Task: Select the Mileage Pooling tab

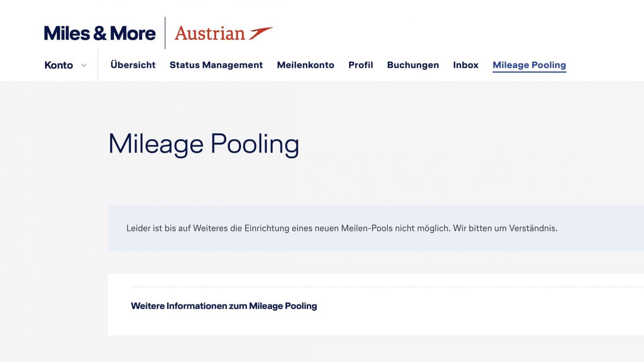Action: [529, 65]
